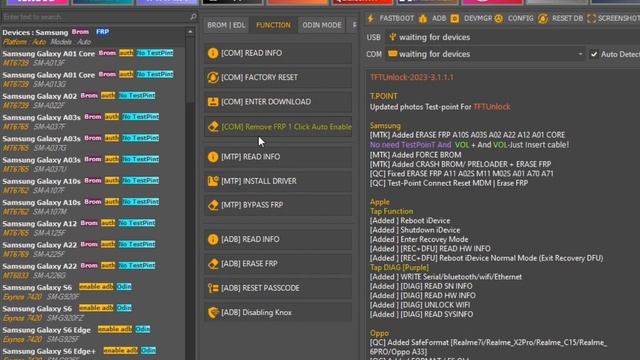Click the COM ENTER DOWNLOAD icon
Screen dimensions: 640x360
[x=213, y=102]
